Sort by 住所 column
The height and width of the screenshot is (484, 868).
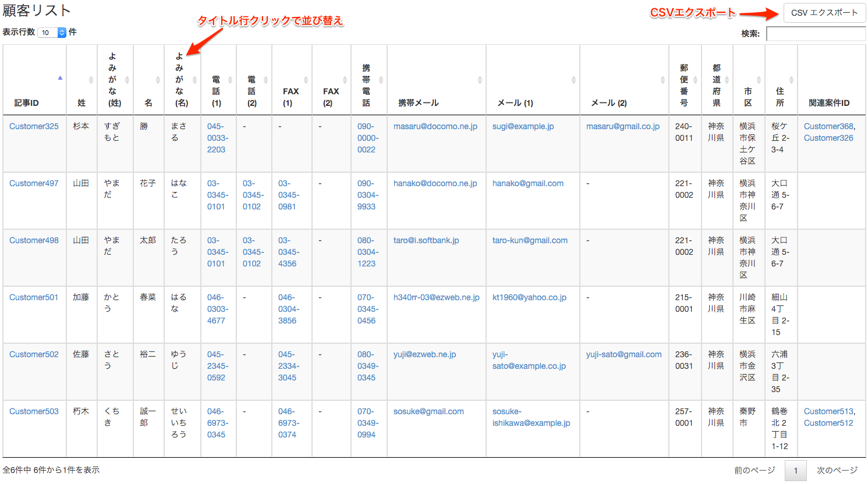point(791,80)
